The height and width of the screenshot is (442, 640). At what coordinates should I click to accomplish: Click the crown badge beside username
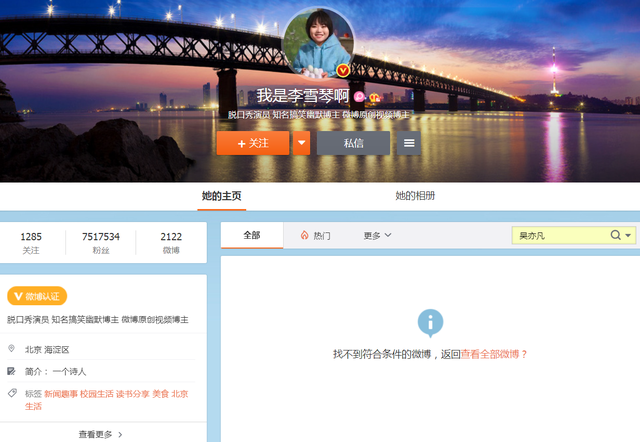pyautogui.click(x=374, y=97)
